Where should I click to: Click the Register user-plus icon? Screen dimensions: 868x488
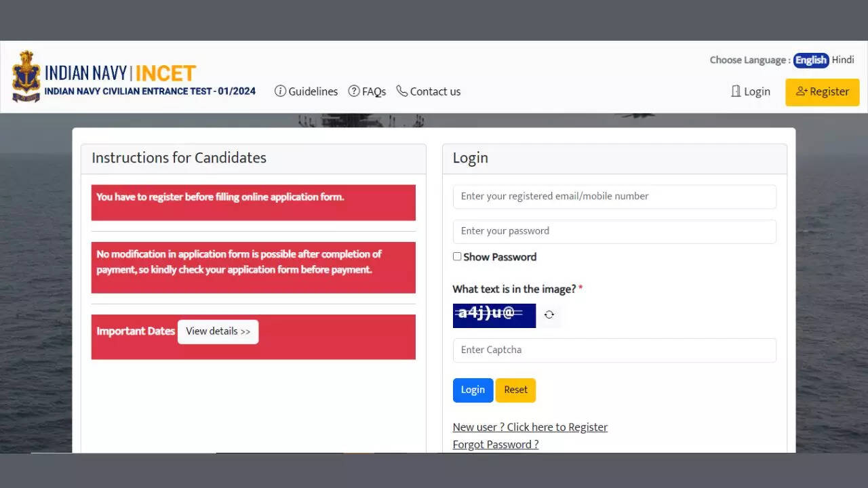coord(802,91)
